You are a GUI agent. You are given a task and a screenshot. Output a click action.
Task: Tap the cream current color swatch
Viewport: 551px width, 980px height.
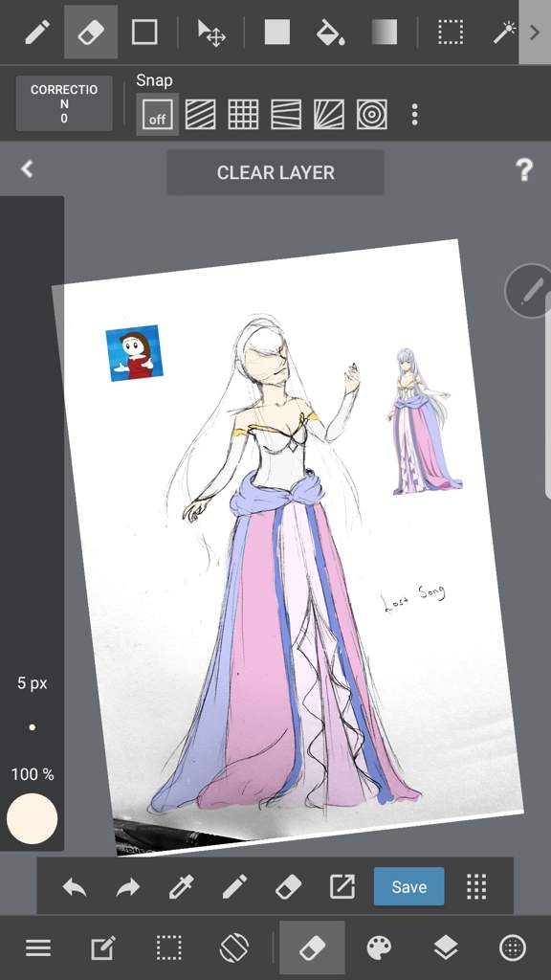pos(32,819)
